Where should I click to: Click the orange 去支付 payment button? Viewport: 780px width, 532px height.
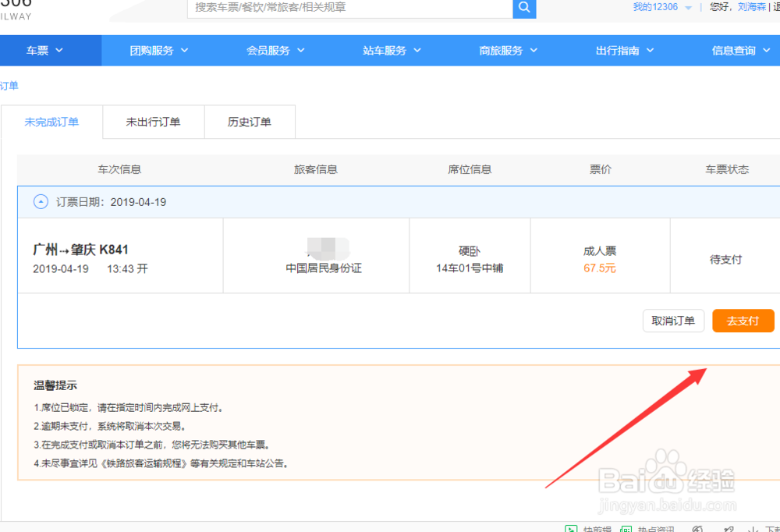(743, 321)
